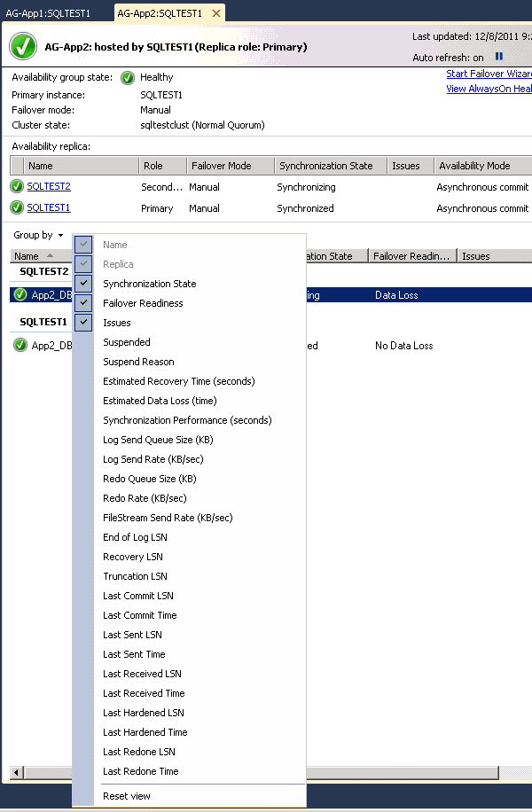Click the green status icon beside SQLTEST2

click(17, 186)
